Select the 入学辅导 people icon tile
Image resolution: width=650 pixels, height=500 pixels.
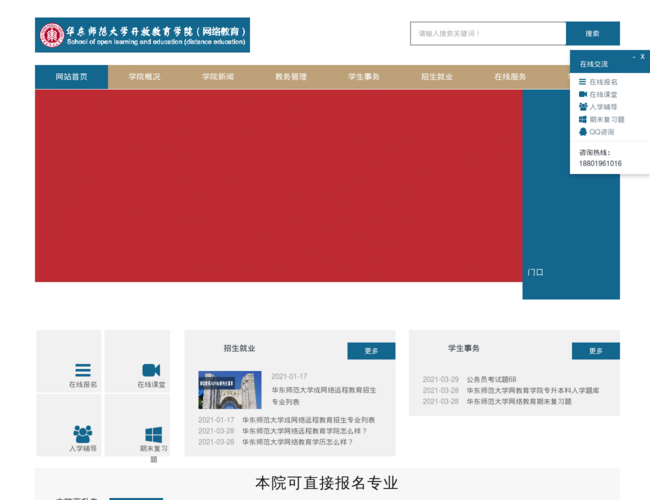point(83,434)
